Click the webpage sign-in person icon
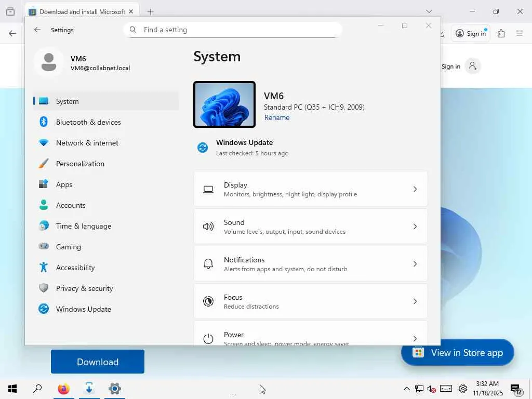Screen dimensions: 532x399 tap(473, 66)
